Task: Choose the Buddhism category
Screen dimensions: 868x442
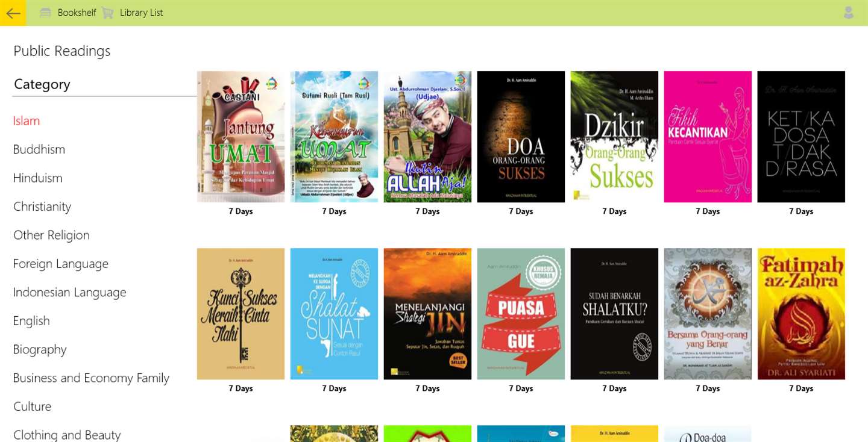Action: (x=39, y=149)
